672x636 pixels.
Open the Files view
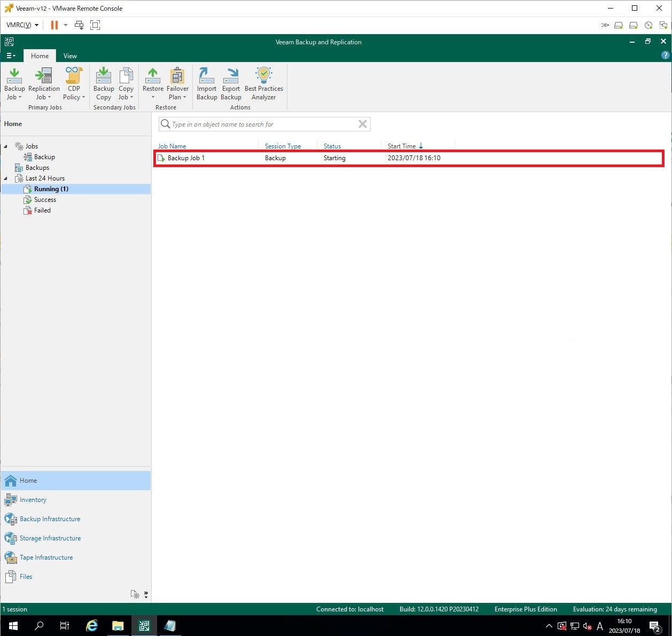click(76, 577)
